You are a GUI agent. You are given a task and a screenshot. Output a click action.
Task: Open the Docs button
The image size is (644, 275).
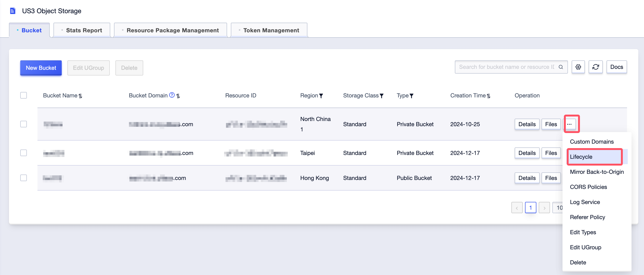[x=616, y=67]
